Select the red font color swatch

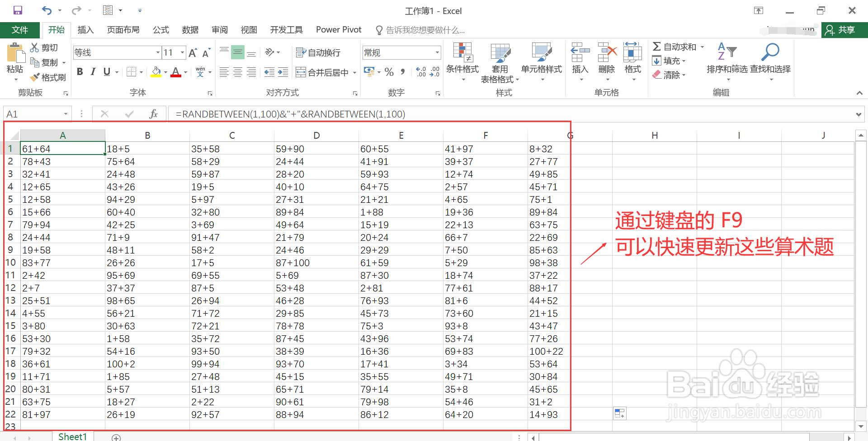pyautogui.click(x=176, y=76)
